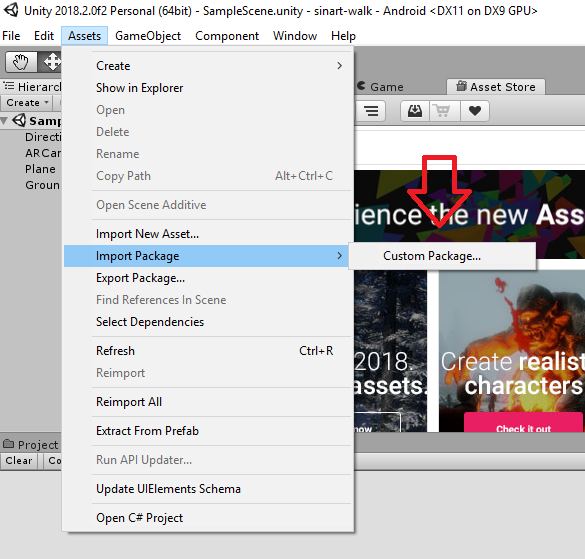Select the Hand tool in toolbar

pos(21,62)
